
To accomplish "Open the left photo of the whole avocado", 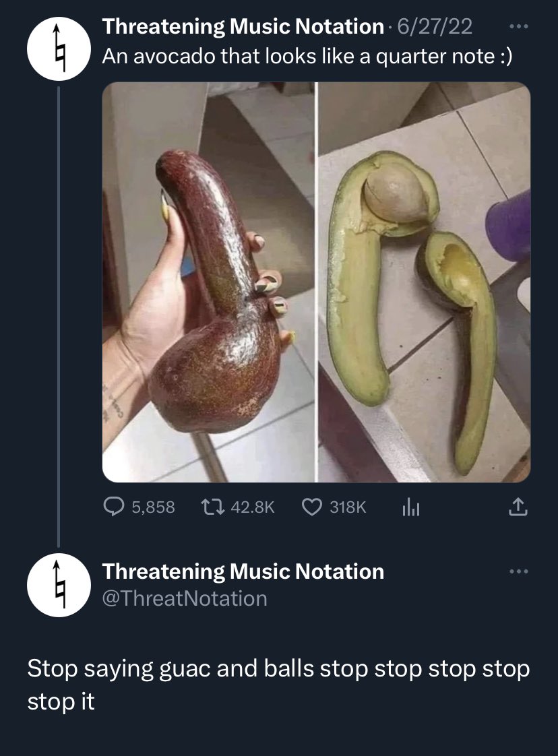I will [x=208, y=282].
